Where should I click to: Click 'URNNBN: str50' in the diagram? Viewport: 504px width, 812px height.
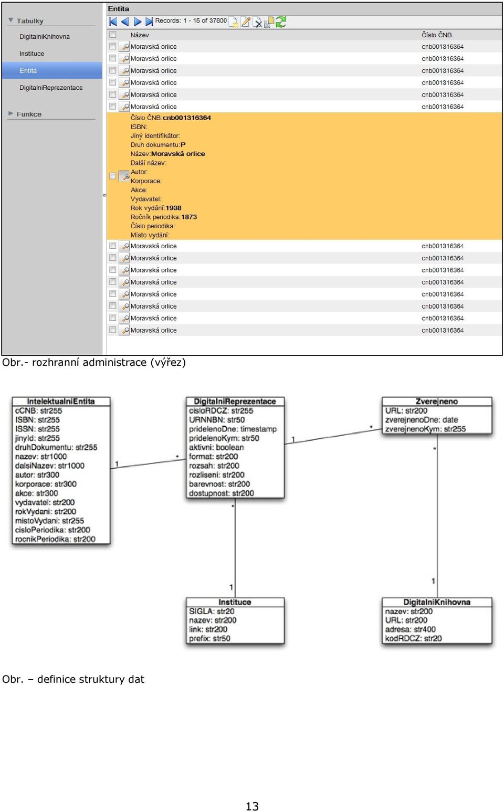(217, 420)
